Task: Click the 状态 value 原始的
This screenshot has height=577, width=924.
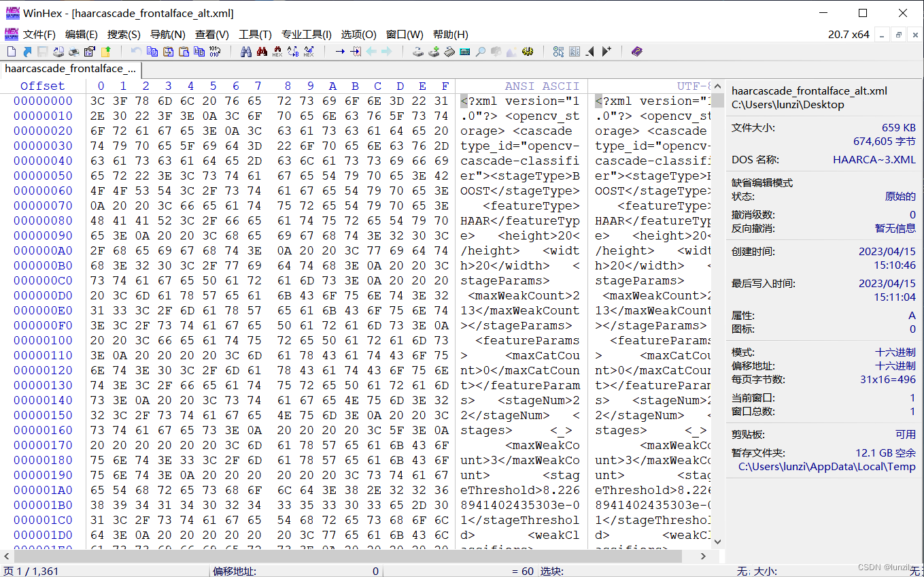Action: (900, 196)
